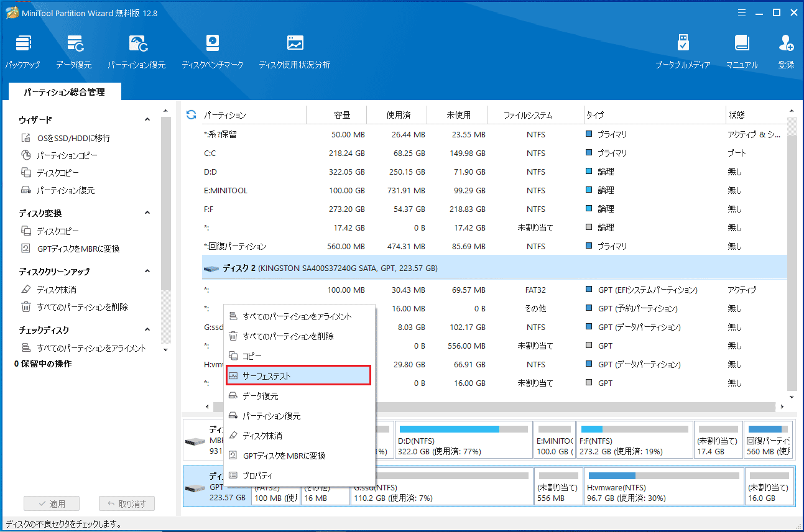Collapse the ウィザード section

pyautogui.click(x=147, y=119)
